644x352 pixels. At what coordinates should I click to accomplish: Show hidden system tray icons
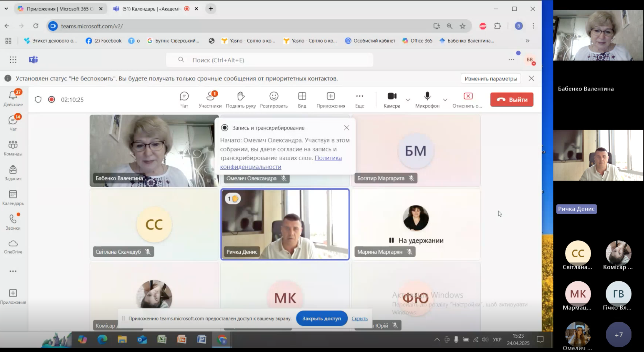coord(437,340)
